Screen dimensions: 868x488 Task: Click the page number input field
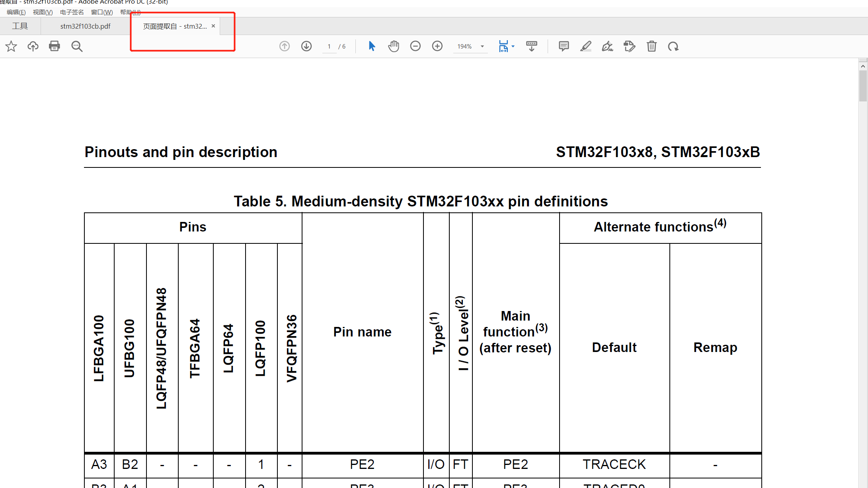329,47
